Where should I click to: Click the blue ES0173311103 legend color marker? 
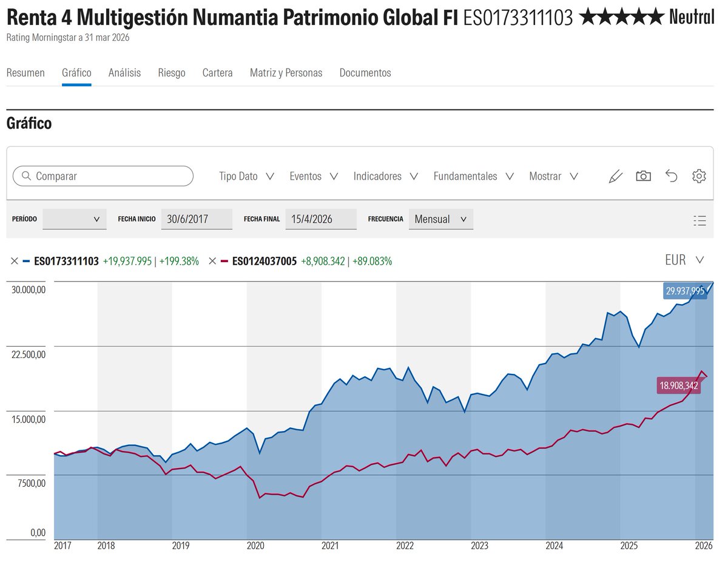click(x=26, y=262)
